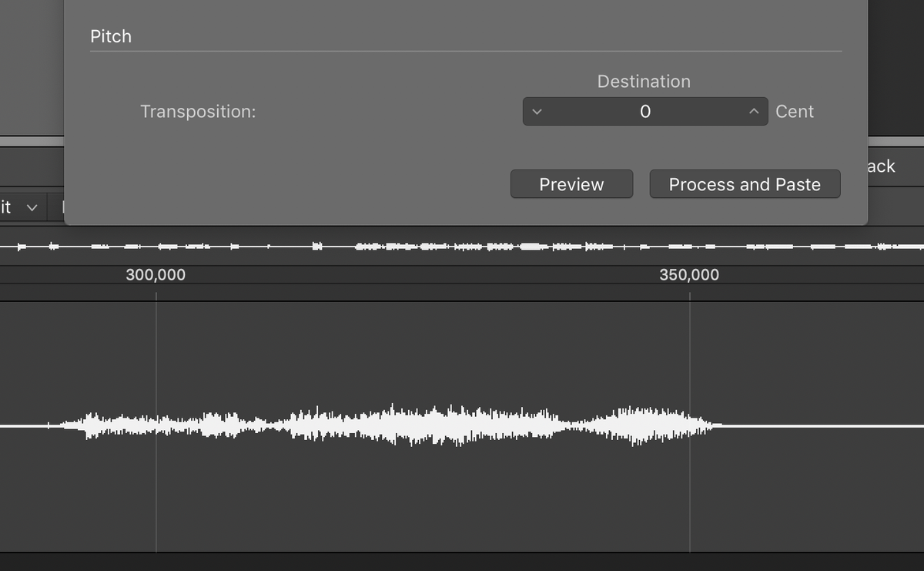
Task: Click the Pitch dialog title
Action: coord(111,36)
